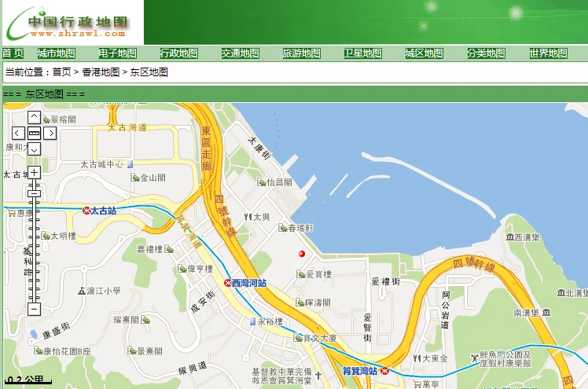
Task: Open 电子地图 menu item
Action: [x=117, y=53]
